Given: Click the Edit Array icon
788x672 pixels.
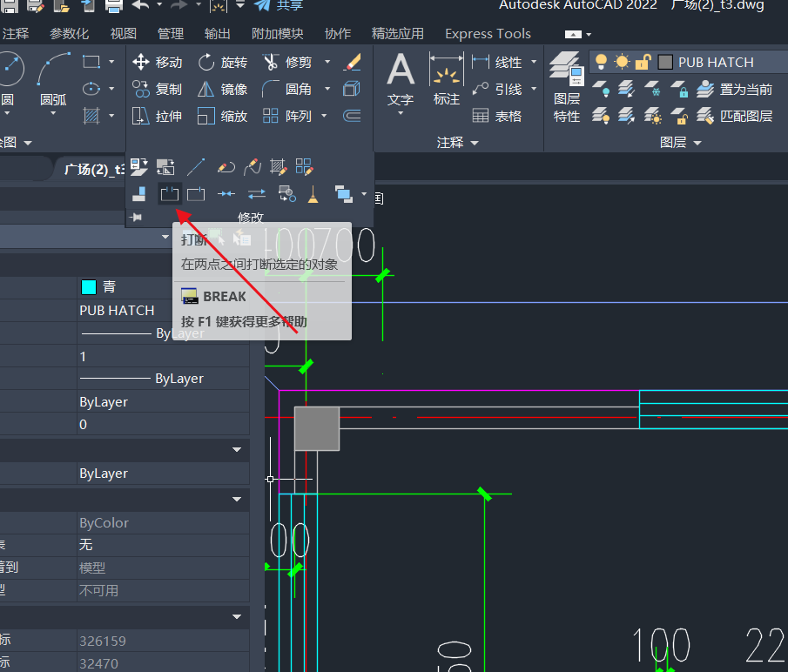Looking at the screenshot, I should click(304, 167).
